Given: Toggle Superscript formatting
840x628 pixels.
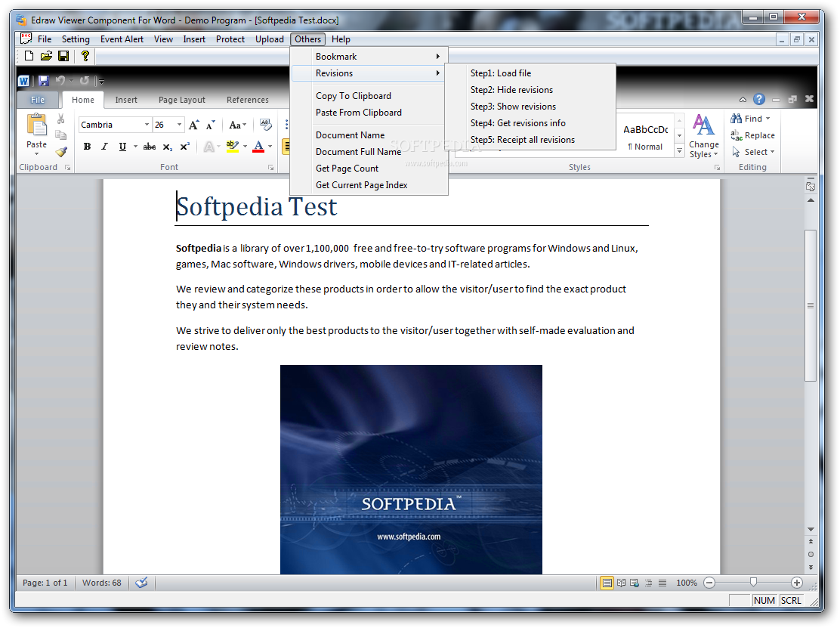Looking at the screenshot, I should click(x=185, y=147).
